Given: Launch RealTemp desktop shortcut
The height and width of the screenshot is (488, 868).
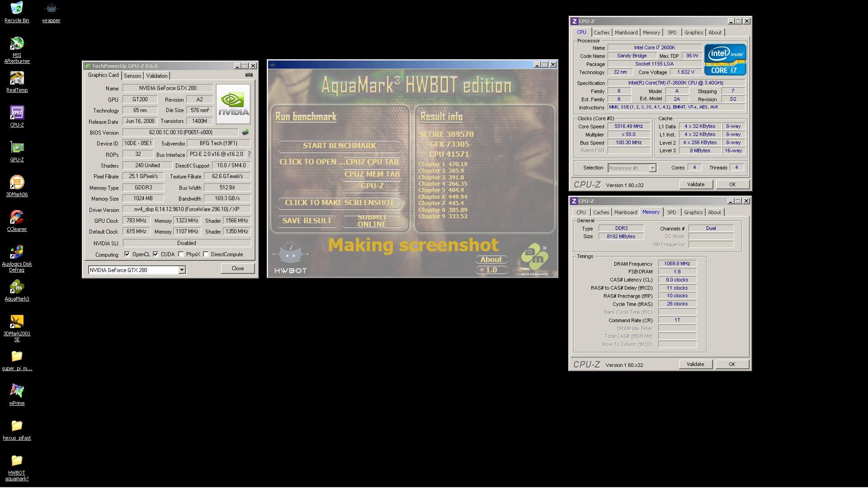Looking at the screenshot, I should [x=17, y=82].
